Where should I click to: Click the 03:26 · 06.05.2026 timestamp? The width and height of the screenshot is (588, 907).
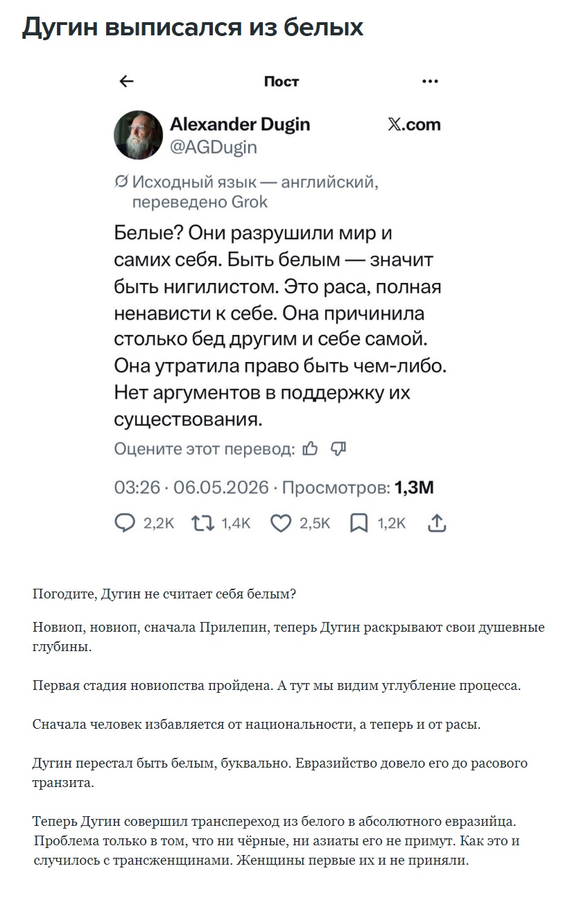click(191, 487)
